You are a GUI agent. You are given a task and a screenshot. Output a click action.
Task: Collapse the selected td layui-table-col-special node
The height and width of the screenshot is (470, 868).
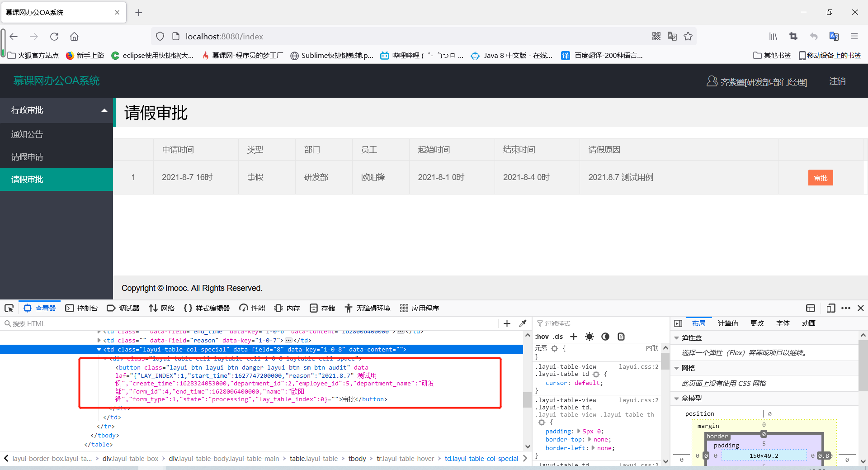(x=99, y=349)
